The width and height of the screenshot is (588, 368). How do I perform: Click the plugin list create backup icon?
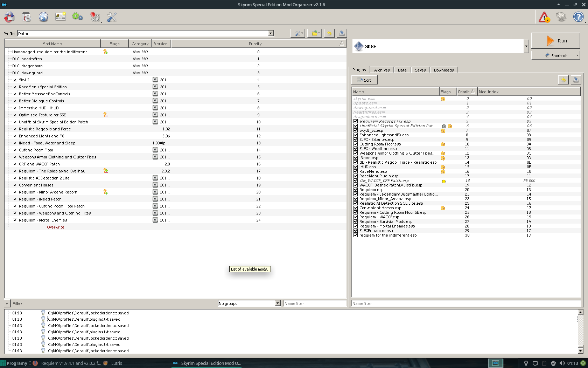(x=576, y=80)
